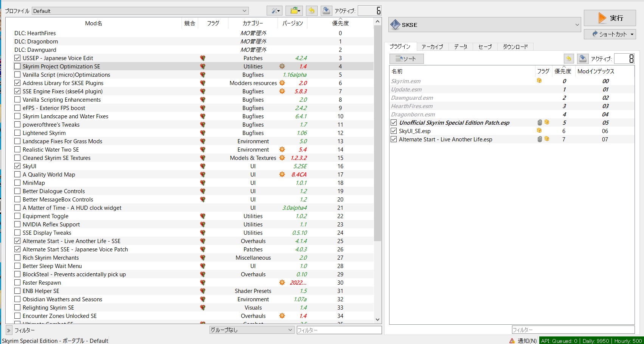Viewport: 644px width, 344px height.
Task: Click the mod list vertical scrollbar thumb
Action: click(x=377, y=133)
